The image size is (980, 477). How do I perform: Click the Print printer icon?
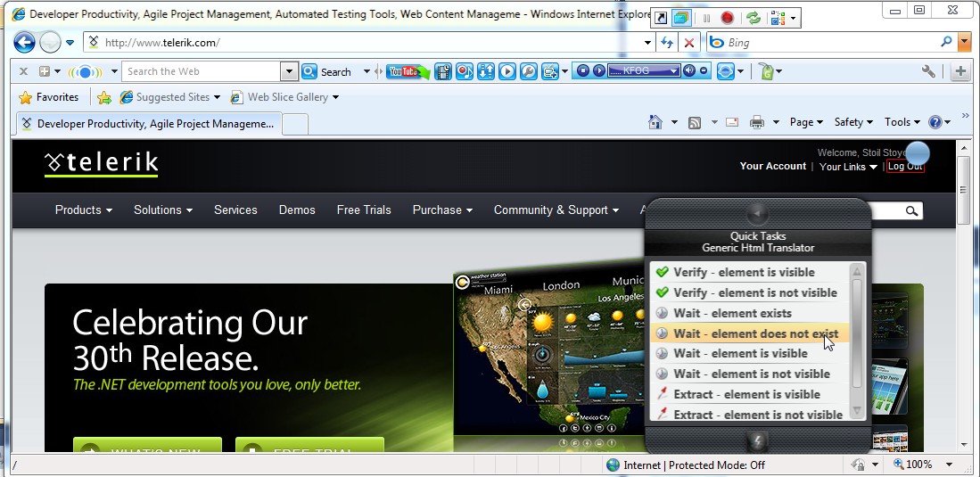coord(757,122)
